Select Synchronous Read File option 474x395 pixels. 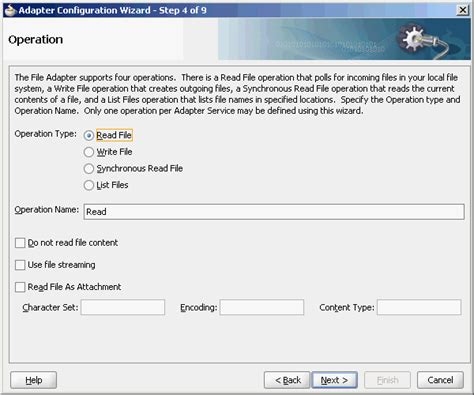89,169
